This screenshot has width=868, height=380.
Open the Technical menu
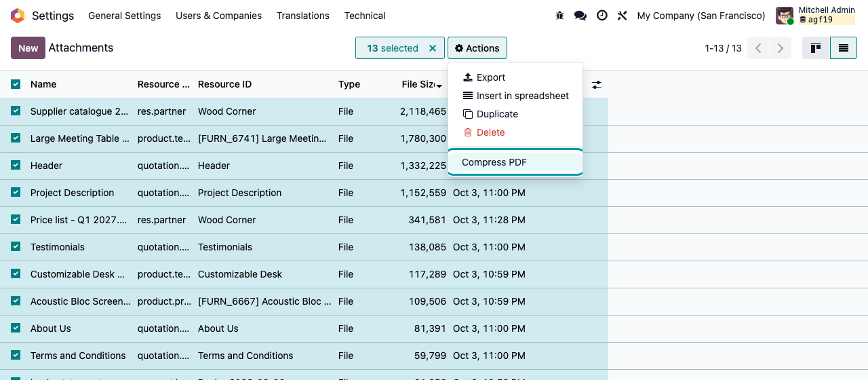(x=365, y=16)
